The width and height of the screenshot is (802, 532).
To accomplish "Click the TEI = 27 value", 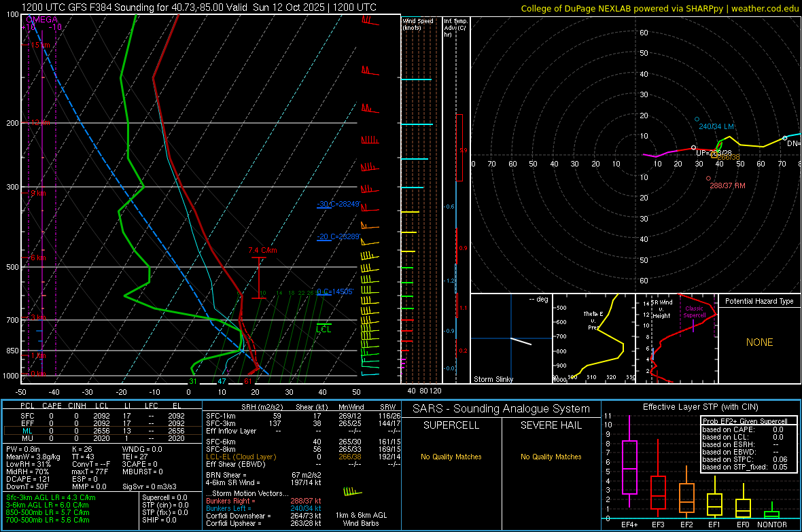I will point(135,457).
